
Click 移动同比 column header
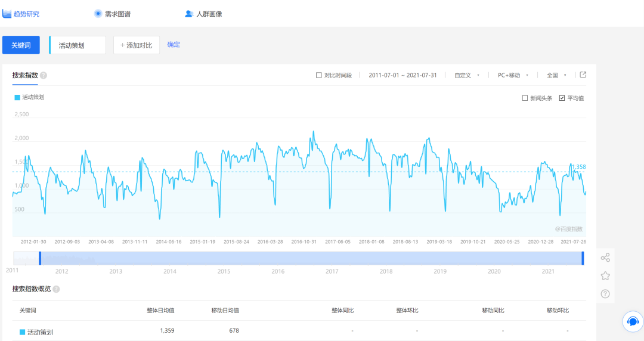coord(493,310)
